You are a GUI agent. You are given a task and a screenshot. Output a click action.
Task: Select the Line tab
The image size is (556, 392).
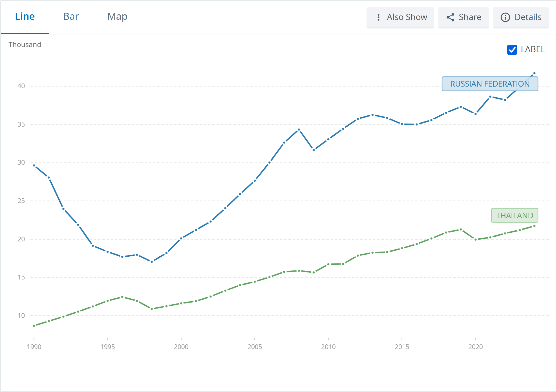click(x=25, y=17)
